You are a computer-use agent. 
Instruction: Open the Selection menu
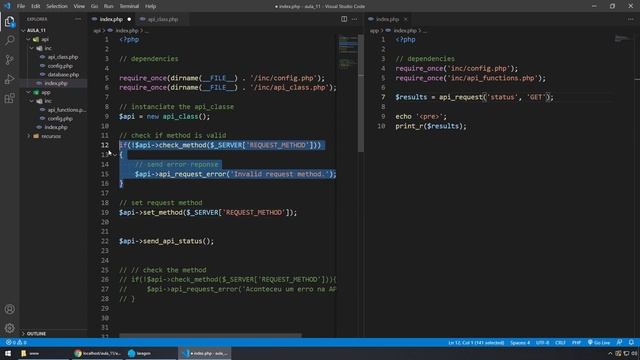57,6
